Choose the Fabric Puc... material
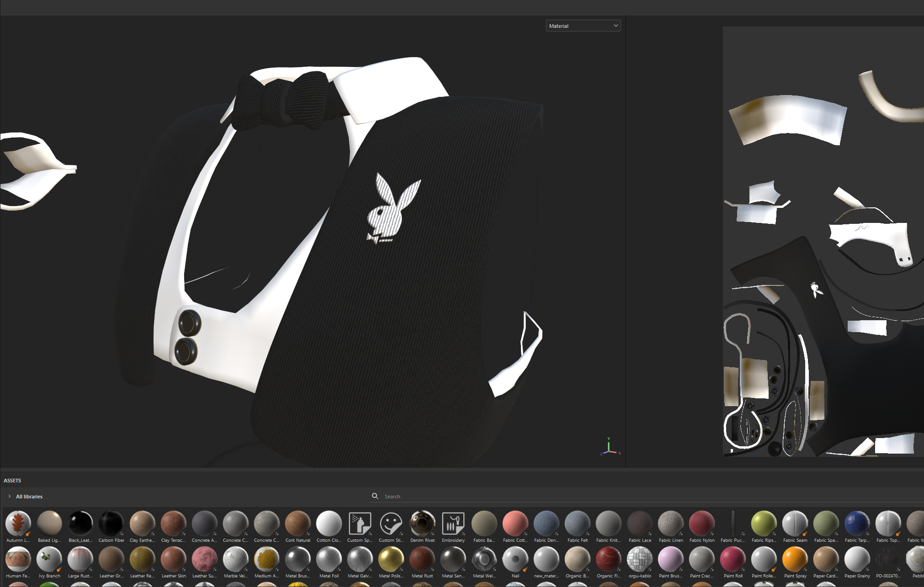The width and height of the screenshot is (924, 587). tap(733, 523)
